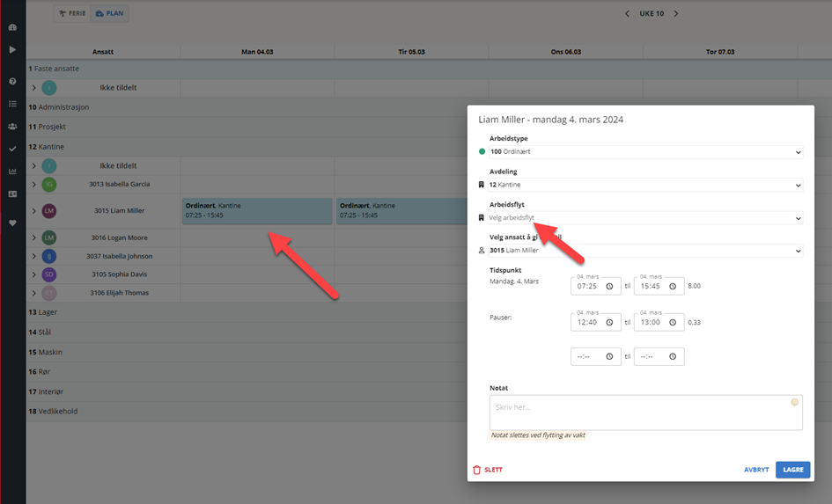Click Logan Moore avatar LM in row 3016
Viewport: 832px width, 504px height.
point(49,238)
